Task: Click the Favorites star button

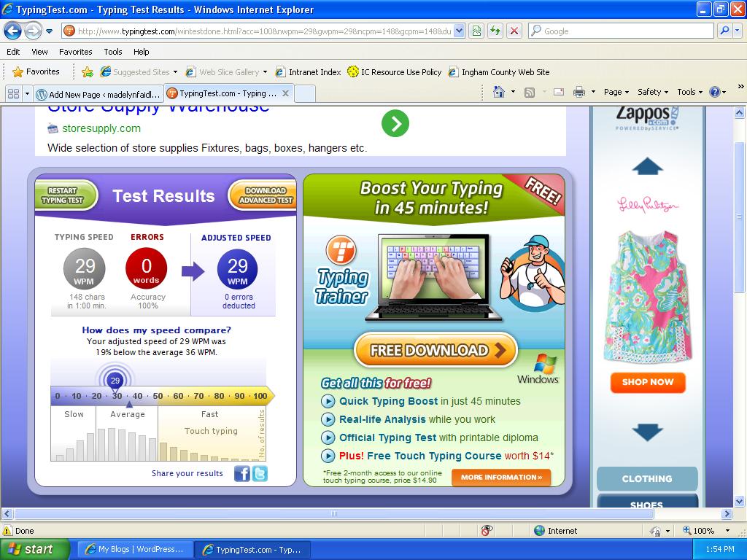Action: [36, 72]
